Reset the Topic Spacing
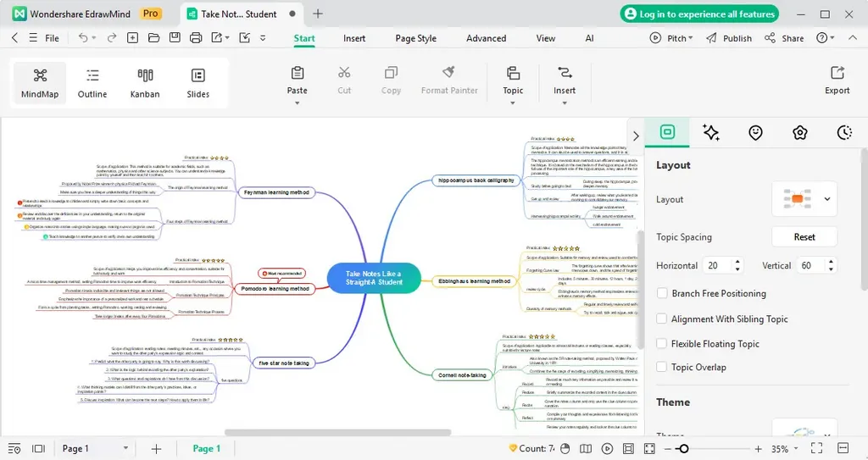The height and width of the screenshot is (460, 868). pyautogui.click(x=804, y=236)
